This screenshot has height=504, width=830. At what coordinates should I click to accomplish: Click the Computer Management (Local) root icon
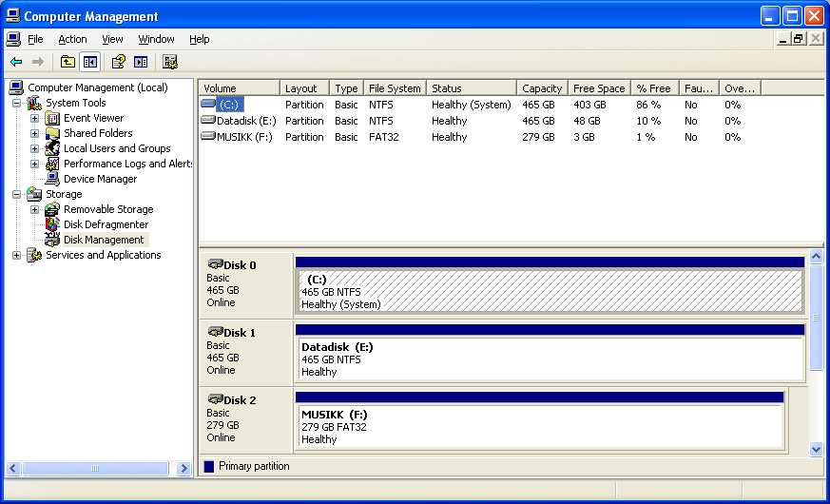(x=16, y=87)
